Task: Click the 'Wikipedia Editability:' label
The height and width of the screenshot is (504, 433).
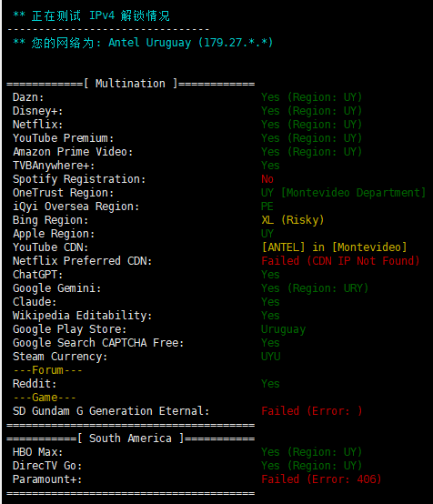Action: [x=82, y=316]
